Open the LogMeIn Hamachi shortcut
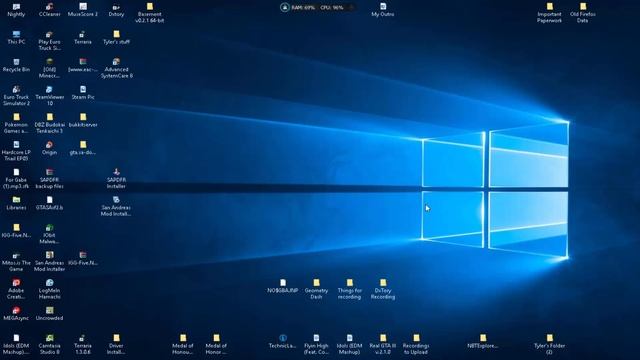 click(x=49, y=289)
